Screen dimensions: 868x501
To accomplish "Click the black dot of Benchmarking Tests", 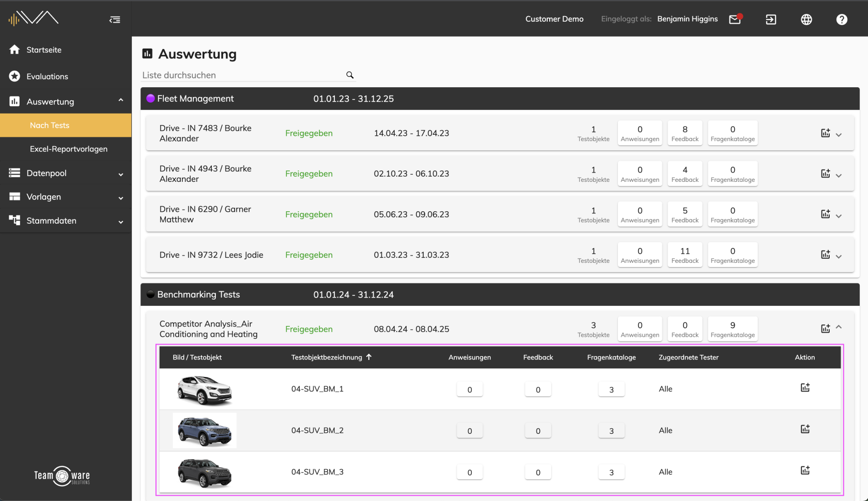I will pos(150,294).
